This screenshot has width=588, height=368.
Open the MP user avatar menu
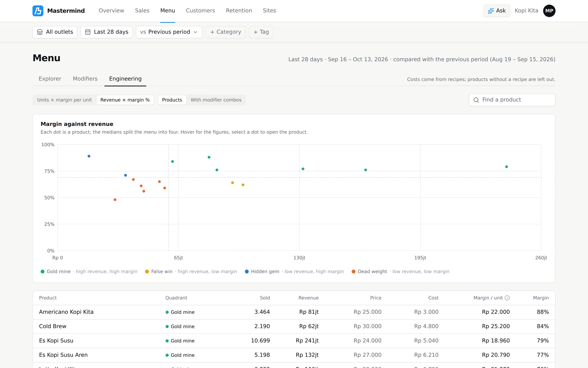(549, 11)
